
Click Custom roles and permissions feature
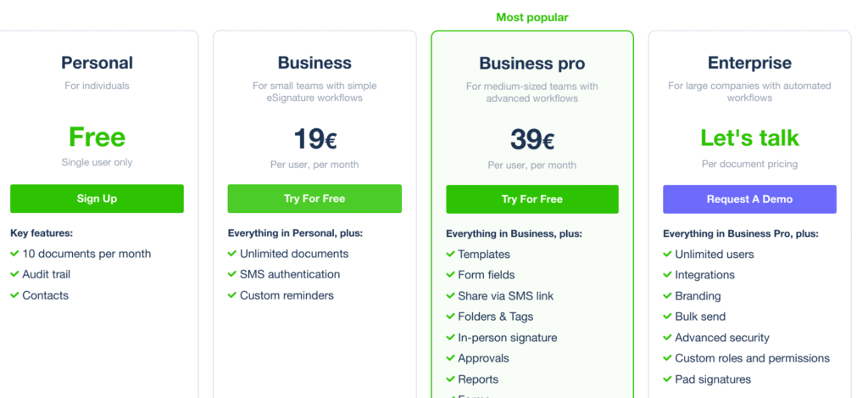coord(753,358)
